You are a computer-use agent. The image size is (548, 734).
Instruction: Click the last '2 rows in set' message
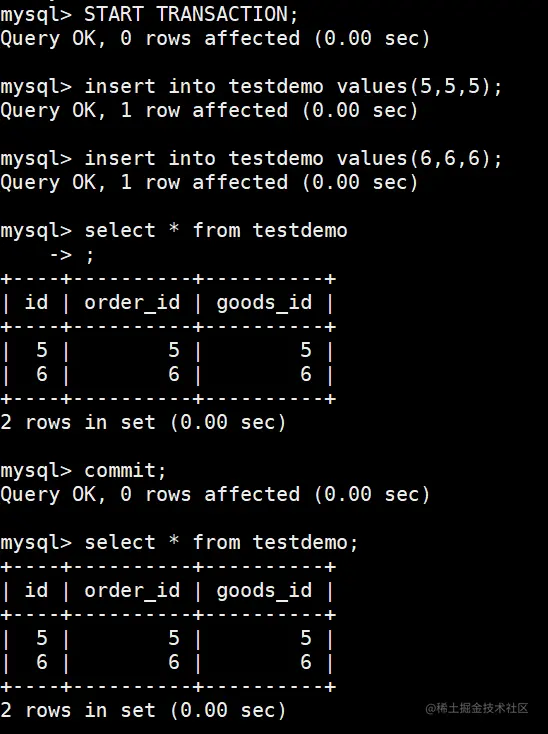point(143,710)
